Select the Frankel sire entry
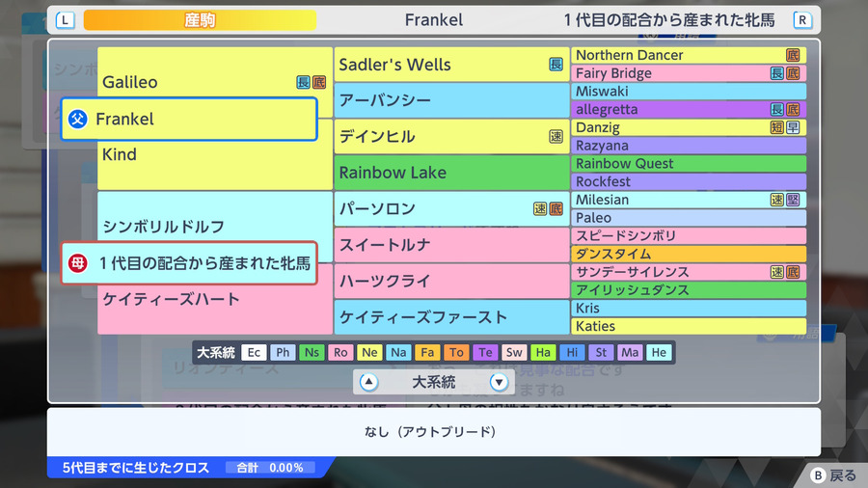The image size is (868, 488). (189, 119)
